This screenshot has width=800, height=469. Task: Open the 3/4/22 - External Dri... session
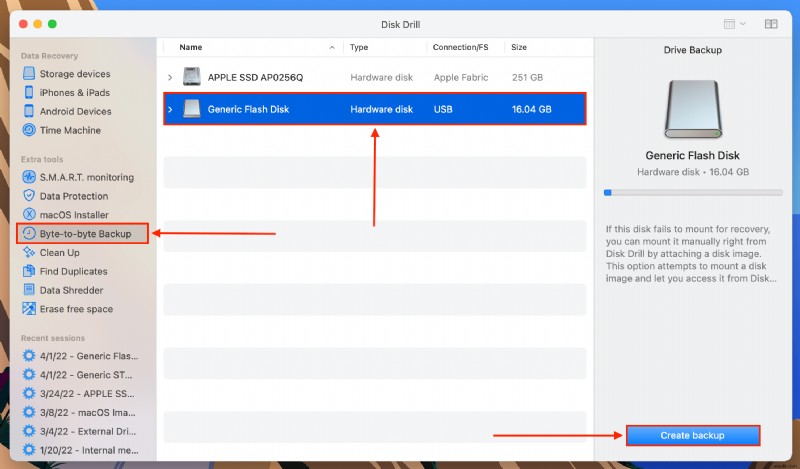88,431
